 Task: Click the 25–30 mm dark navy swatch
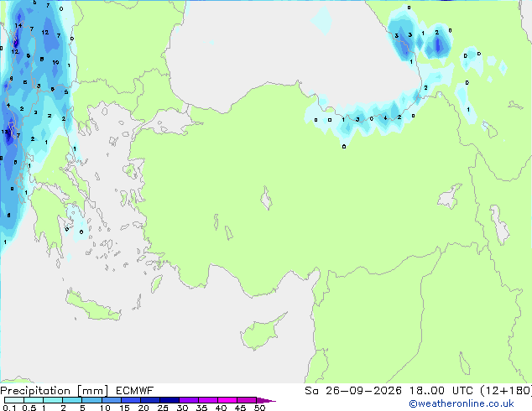pos(170,400)
